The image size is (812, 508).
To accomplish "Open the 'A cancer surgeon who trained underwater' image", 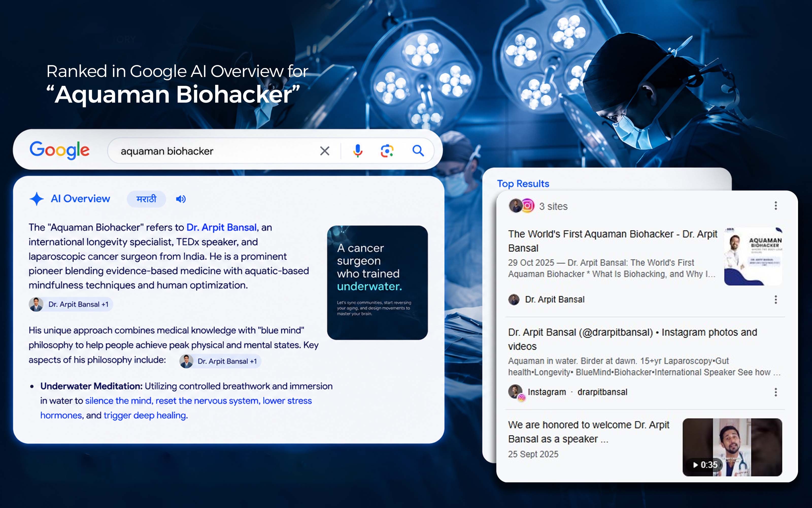I will point(377,282).
